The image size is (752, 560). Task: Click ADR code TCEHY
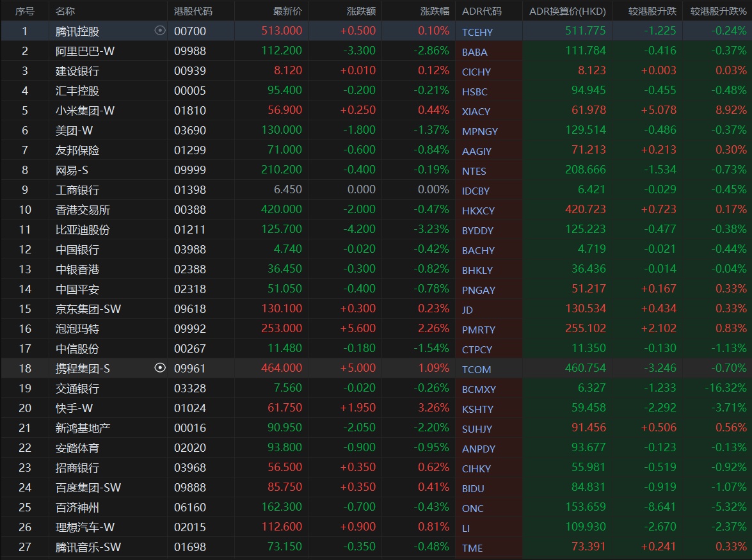(x=477, y=32)
